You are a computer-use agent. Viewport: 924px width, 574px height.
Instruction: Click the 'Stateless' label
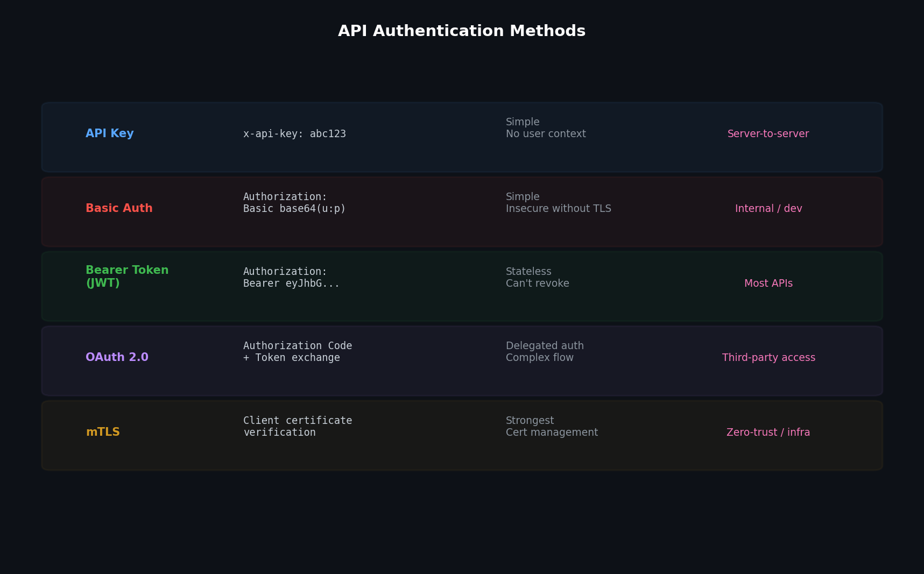point(528,272)
